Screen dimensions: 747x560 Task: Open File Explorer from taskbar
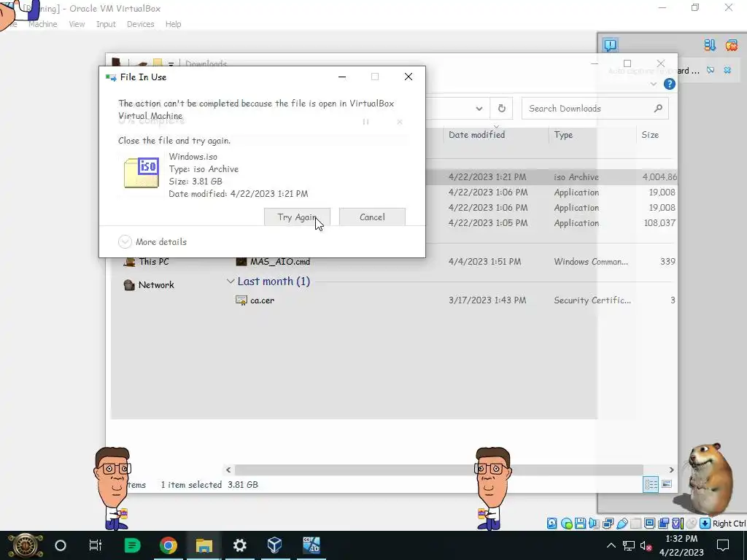(204, 545)
